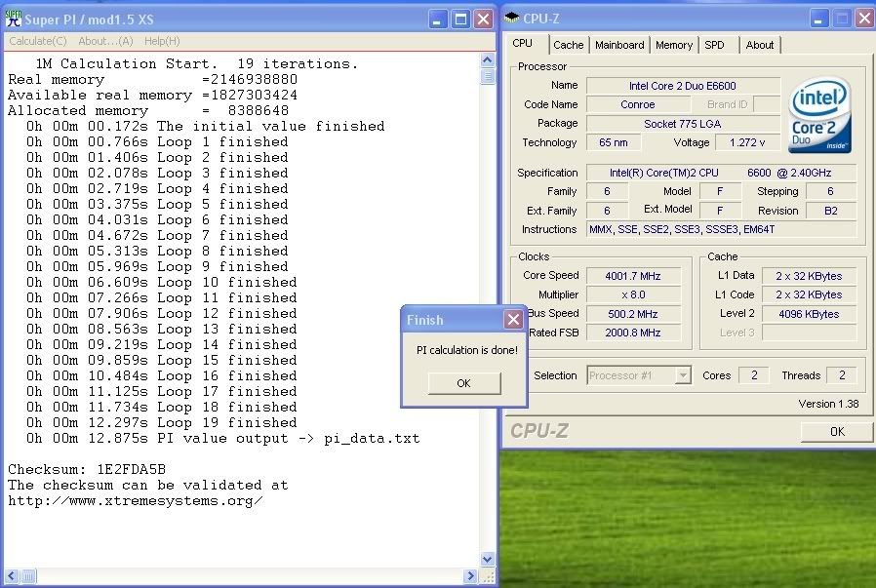Confirm the Finish dialog with OK
Viewport: 876px width, 588px height.
pos(464,383)
